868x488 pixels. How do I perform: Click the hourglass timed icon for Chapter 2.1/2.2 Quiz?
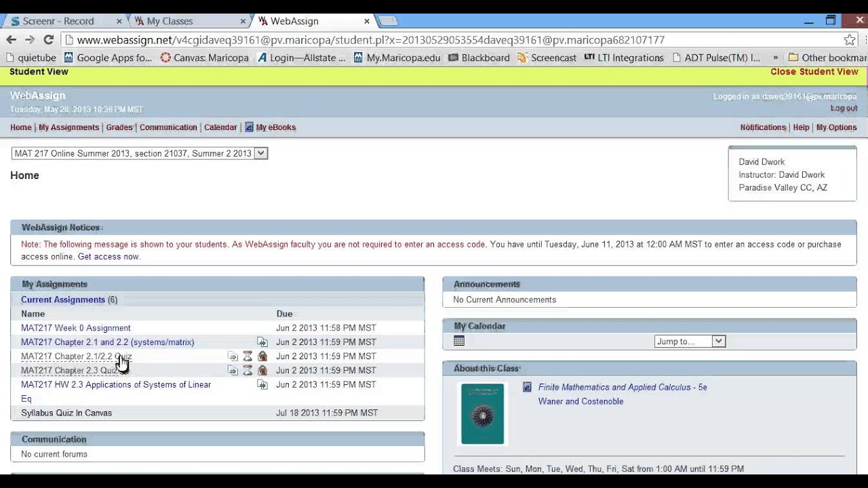click(248, 357)
